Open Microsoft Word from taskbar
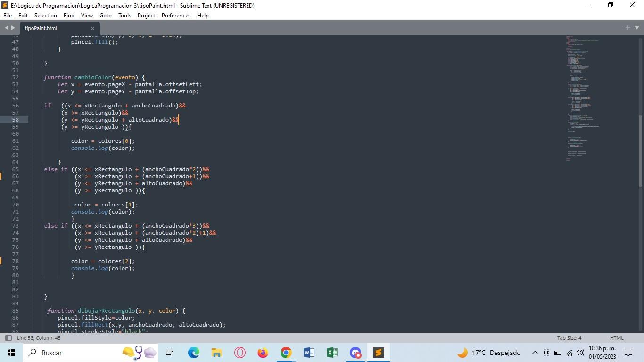 309,353
